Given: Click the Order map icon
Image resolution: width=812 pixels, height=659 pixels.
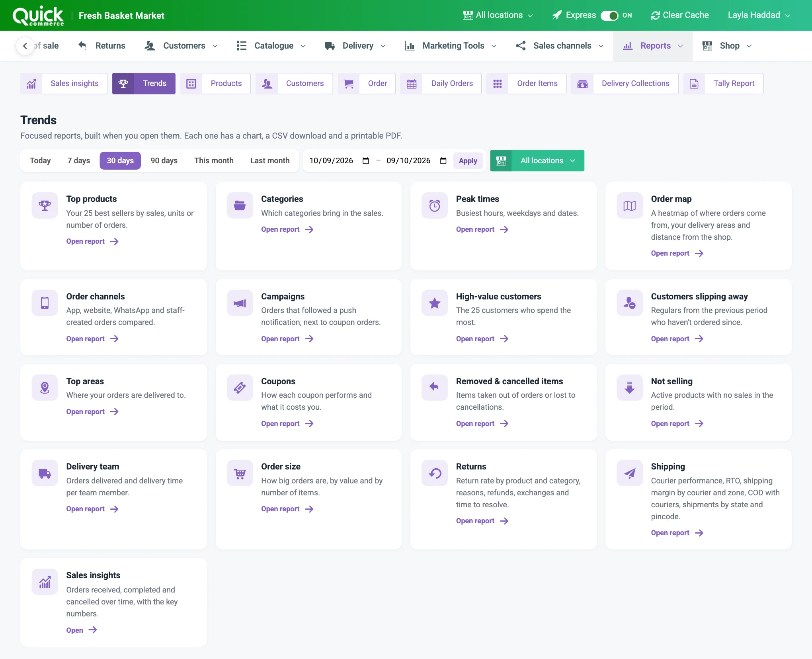Looking at the screenshot, I should (629, 205).
